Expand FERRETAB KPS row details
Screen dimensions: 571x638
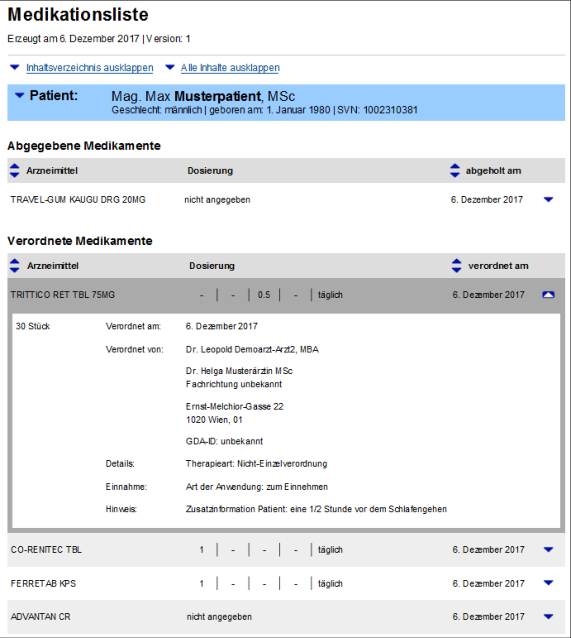pos(548,583)
